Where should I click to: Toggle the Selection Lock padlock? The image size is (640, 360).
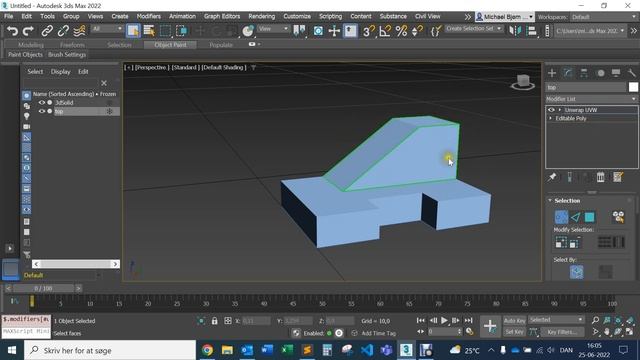[214, 321]
